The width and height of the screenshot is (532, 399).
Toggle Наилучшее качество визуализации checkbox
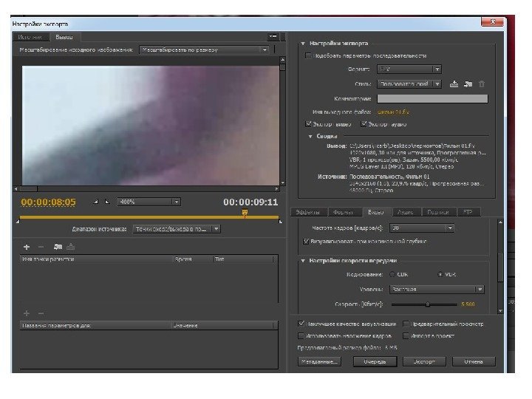coord(301,324)
